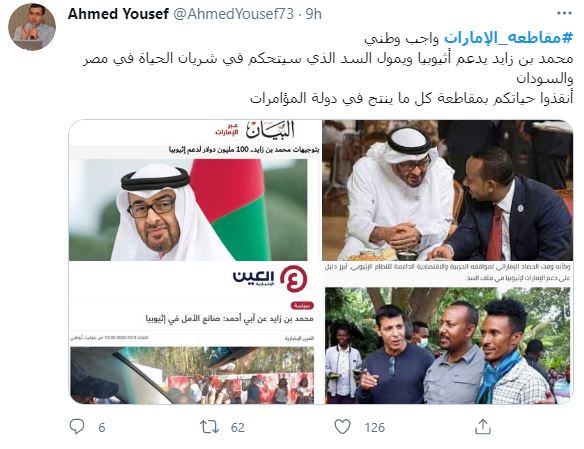The width and height of the screenshot is (584, 449).
Task: Open the Al Ain news article screenshot
Action: (194, 333)
